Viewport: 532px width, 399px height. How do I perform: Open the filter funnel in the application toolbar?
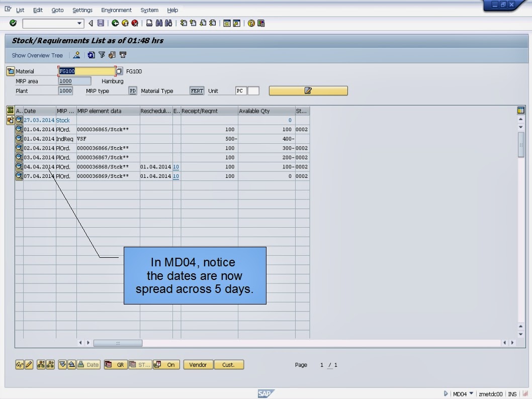coord(102,55)
